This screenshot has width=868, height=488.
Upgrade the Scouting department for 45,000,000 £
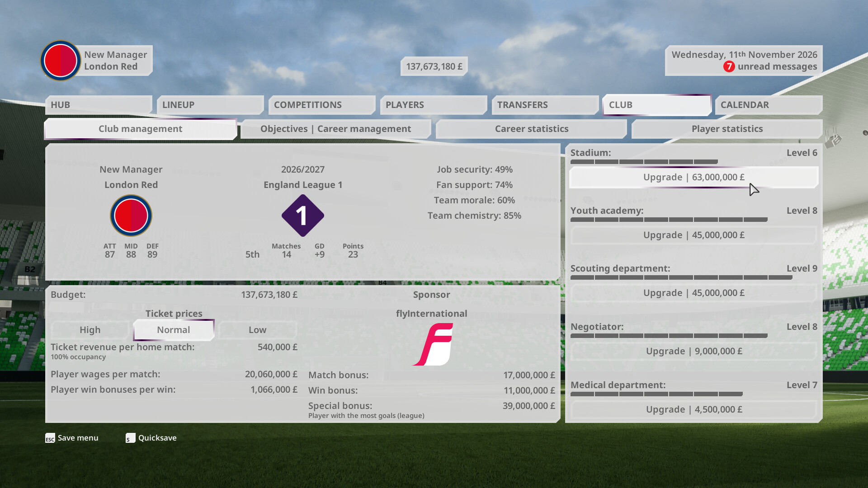click(694, 293)
